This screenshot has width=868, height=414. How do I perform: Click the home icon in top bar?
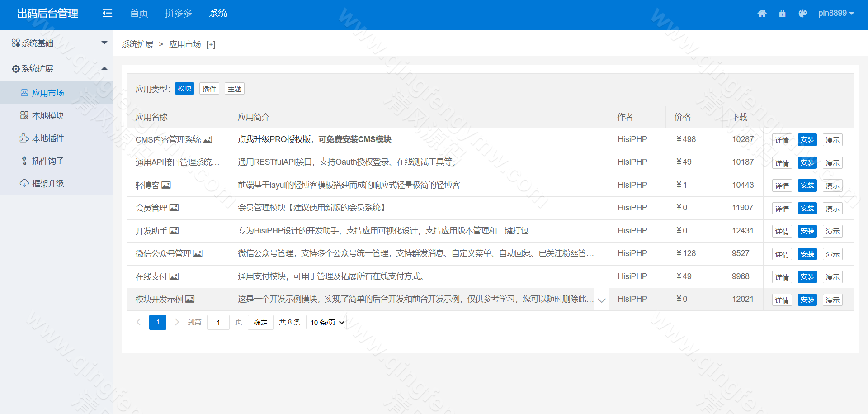point(762,13)
